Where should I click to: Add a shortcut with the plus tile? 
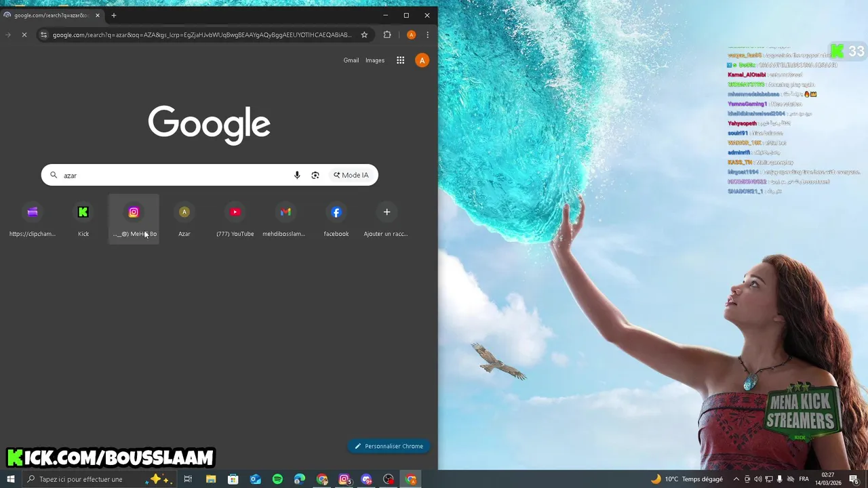tap(387, 219)
